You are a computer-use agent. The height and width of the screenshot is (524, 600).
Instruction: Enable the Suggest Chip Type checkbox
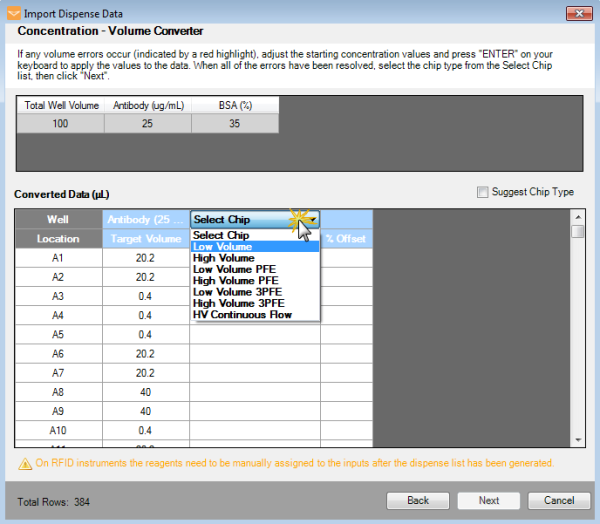pos(484,192)
